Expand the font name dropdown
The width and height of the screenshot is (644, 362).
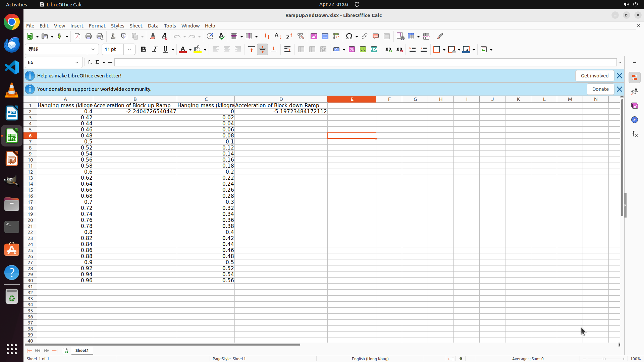pos(93,50)
